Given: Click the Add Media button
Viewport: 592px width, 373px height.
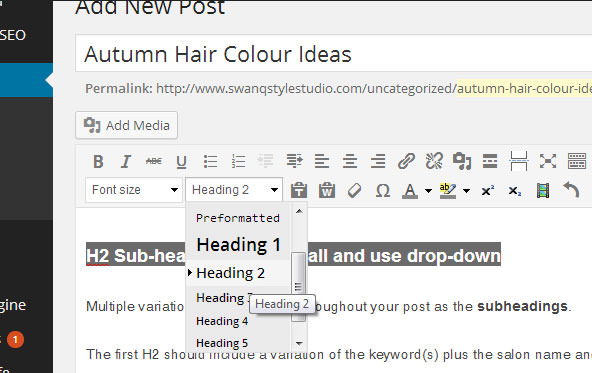Looking at the screenshot, I should click(126, 125).
